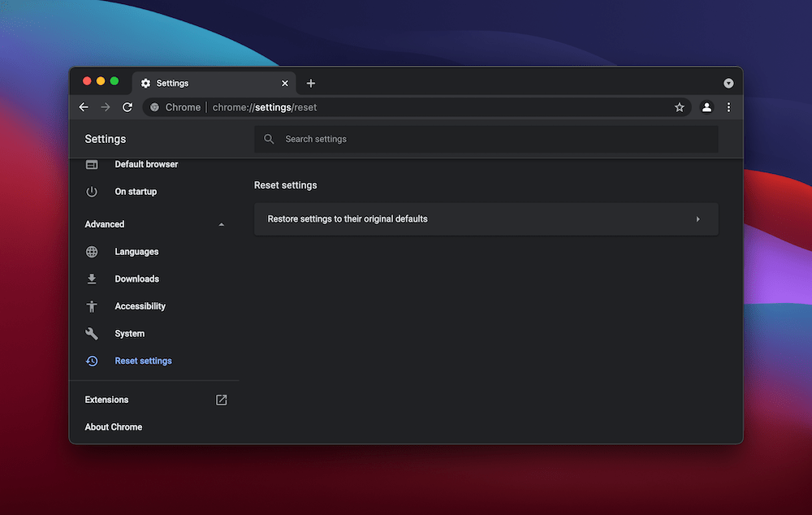This screenshot has width=812, height=515.
Task: Select the Languages globe icon
Action: (92, 251)
